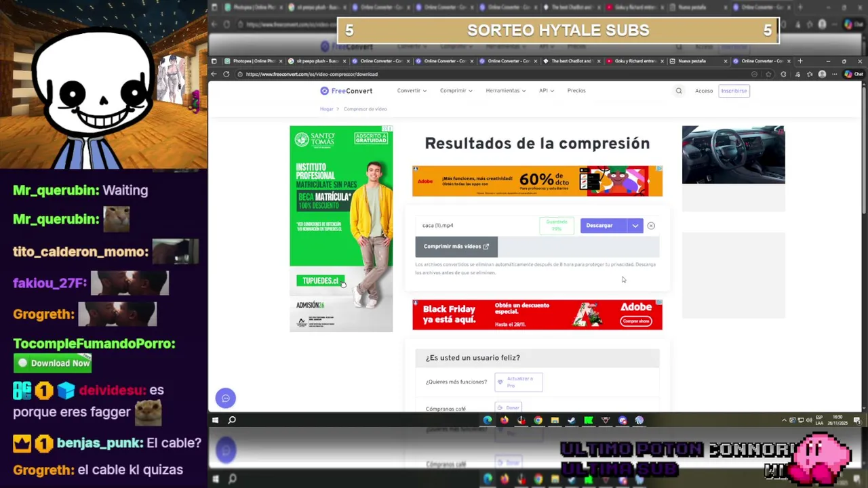Open the Descargar options dropdown arrow
868x488 pixels.
[x=635, y=226]
